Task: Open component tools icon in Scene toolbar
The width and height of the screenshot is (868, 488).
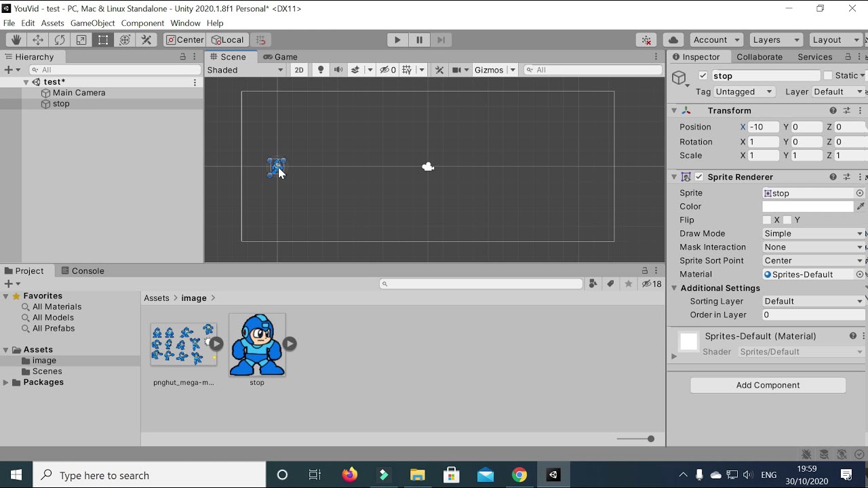Action: (x=439, y=70)
